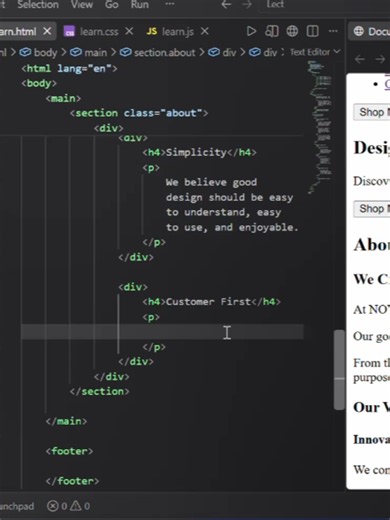Open the View menu
Screen dimensions: 390x520
point(82,5)
